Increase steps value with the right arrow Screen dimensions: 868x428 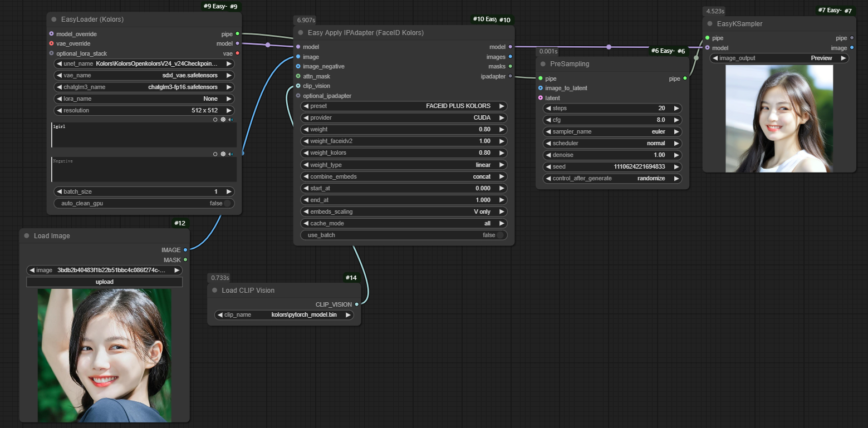coord(676,109)
